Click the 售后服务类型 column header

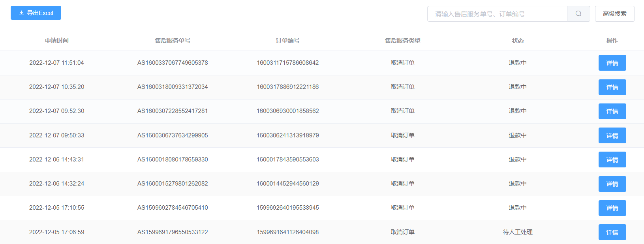tap(403, 41)
